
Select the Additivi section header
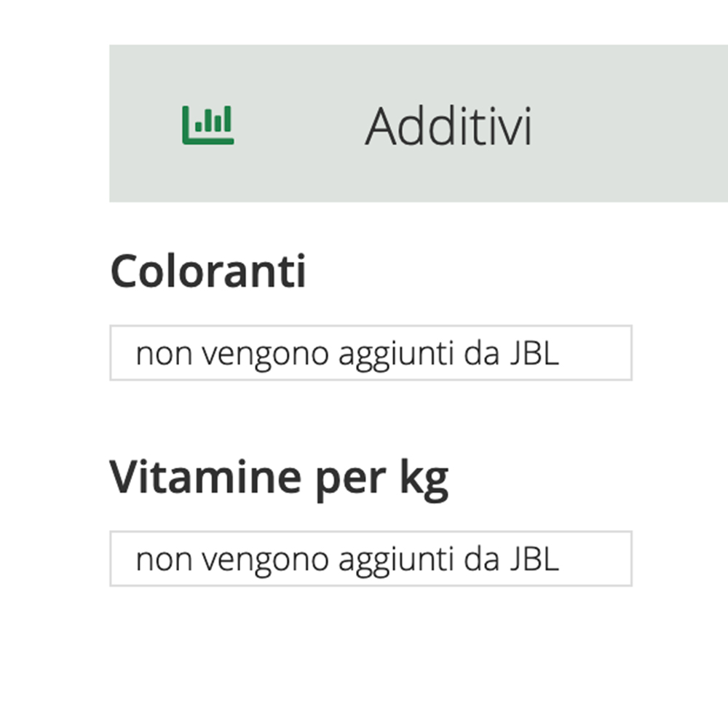click(x=449, y=124)
